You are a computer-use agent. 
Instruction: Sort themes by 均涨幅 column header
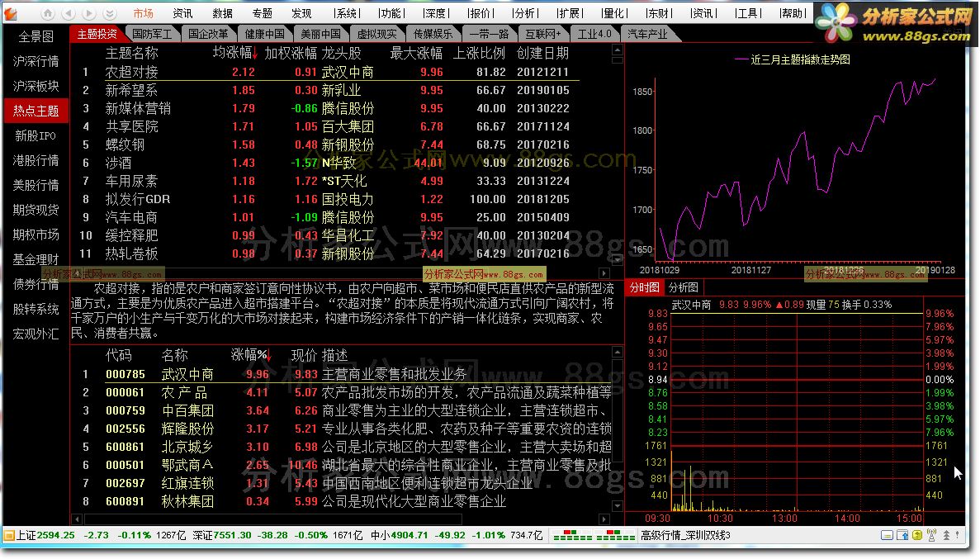(x=234, y=53)
